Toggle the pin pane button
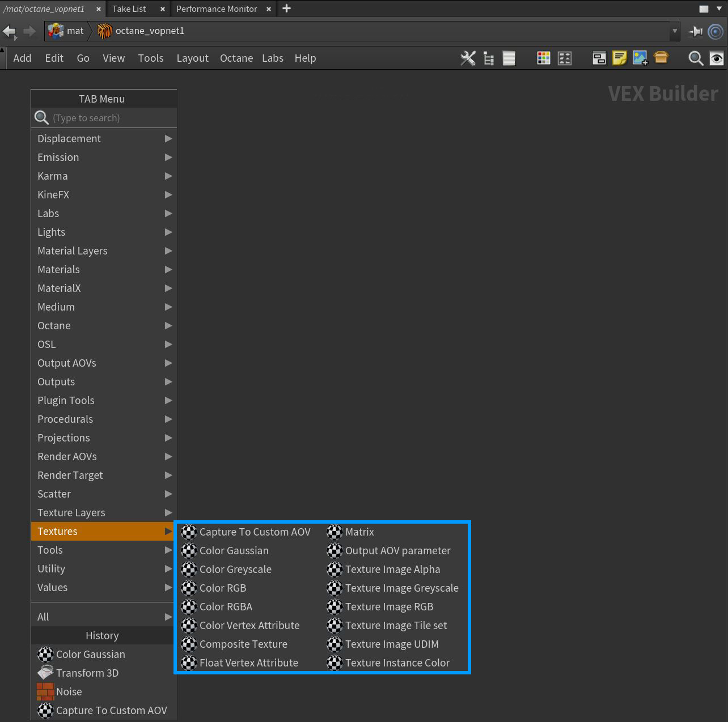The image size is (728, 722). click(x=696, y=32)
